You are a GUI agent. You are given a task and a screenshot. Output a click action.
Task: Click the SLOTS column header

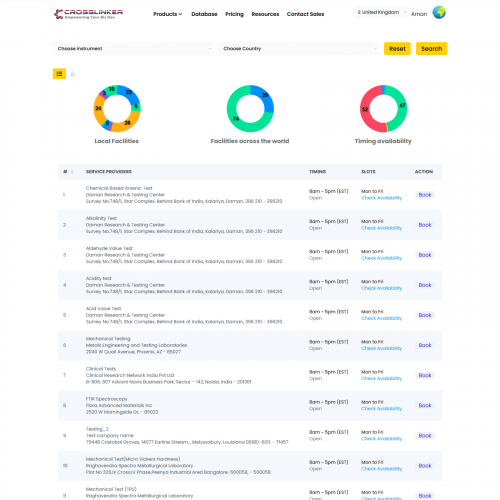click(368, 172)
